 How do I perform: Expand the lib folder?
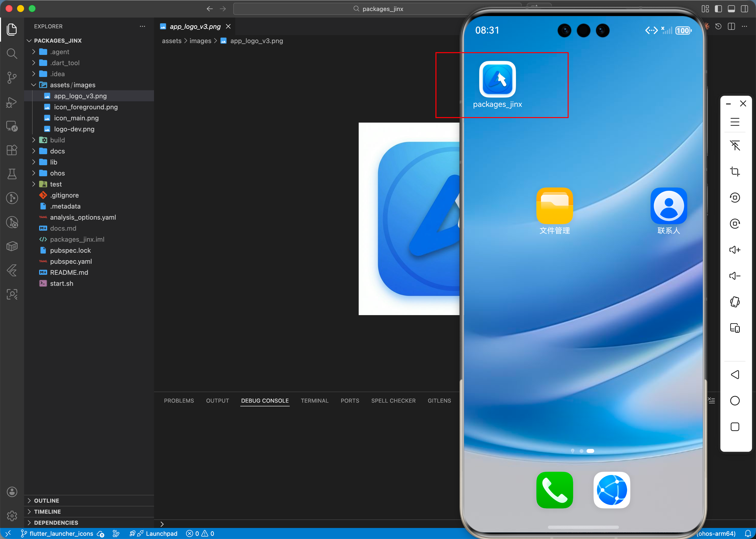[53, 162]
